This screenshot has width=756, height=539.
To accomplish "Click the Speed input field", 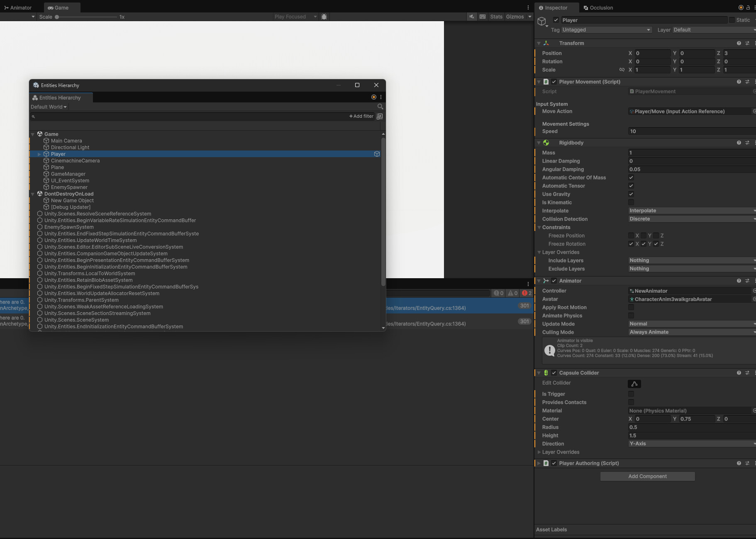I will 690,131.
